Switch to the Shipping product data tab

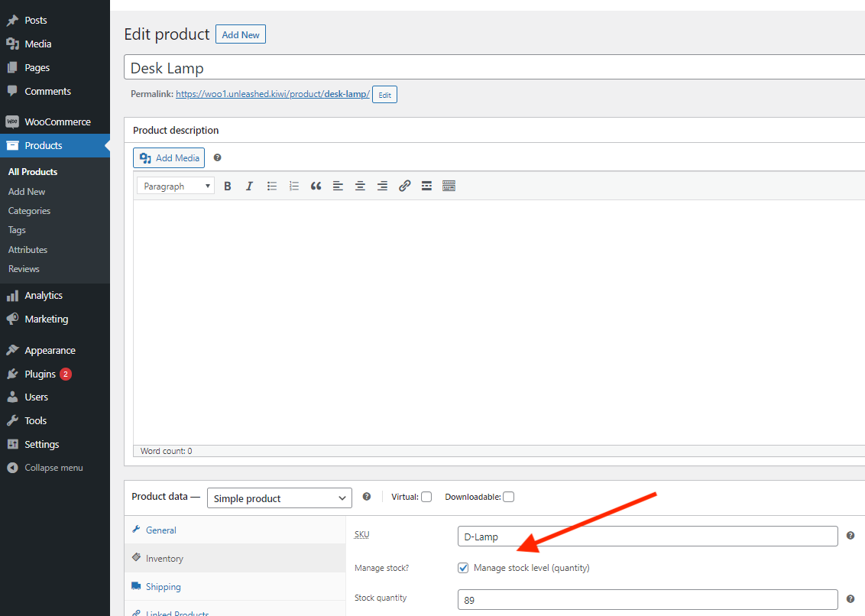(235, 587)
